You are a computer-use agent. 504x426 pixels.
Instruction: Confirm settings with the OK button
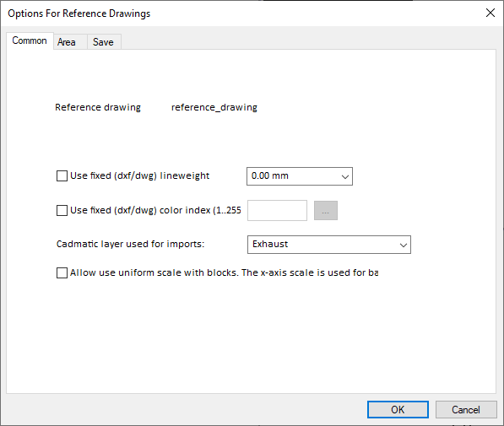(398, 410)
